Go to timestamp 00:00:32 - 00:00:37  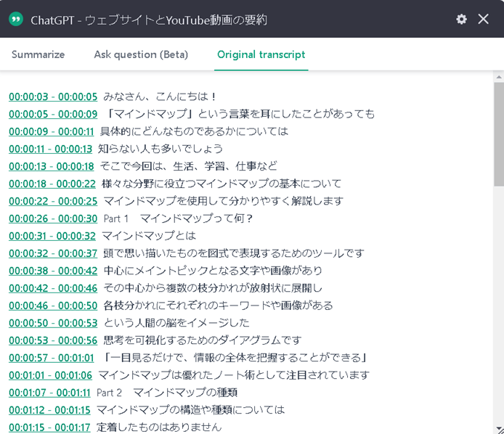(53, 253)
